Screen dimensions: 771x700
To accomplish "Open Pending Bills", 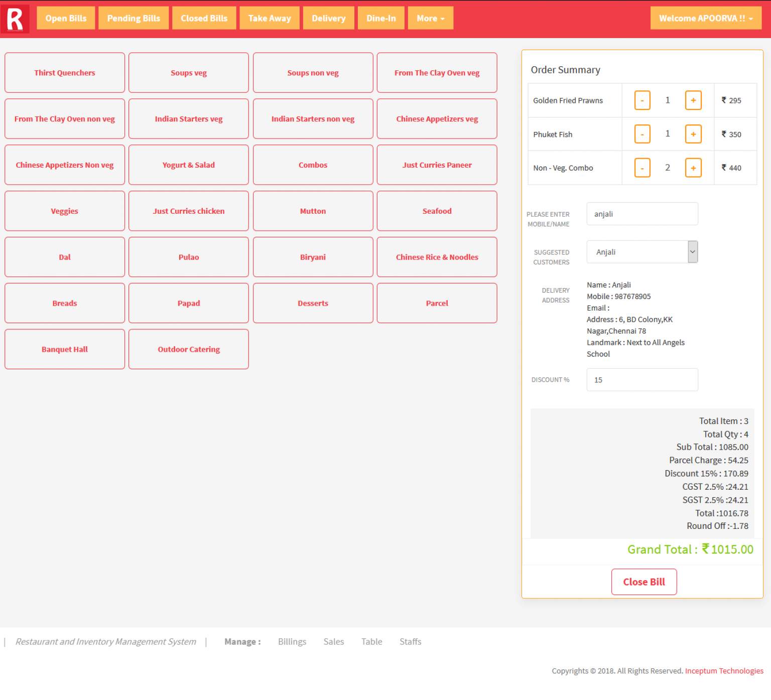I will pyautogui.click(x=133, y=18).
